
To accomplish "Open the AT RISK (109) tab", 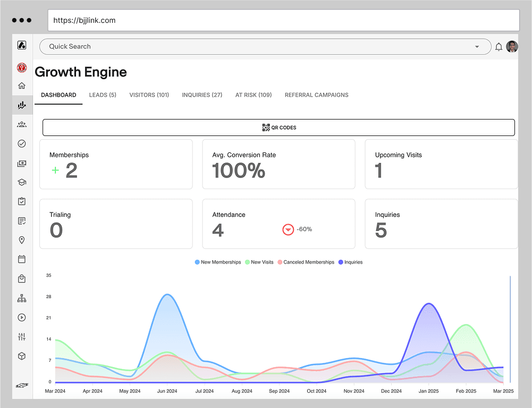I will point(254,95).
